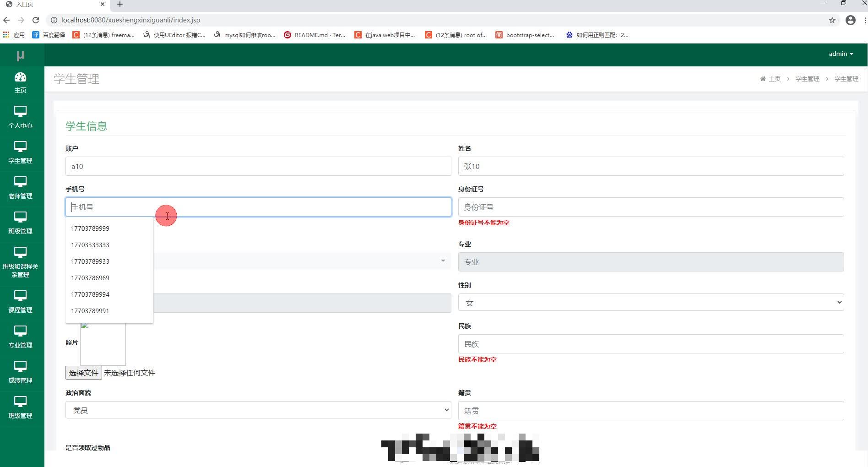Screen dimensions: 868x467
Task: Open 个人中心 in the sidebar
Action: tap(20, 118)
